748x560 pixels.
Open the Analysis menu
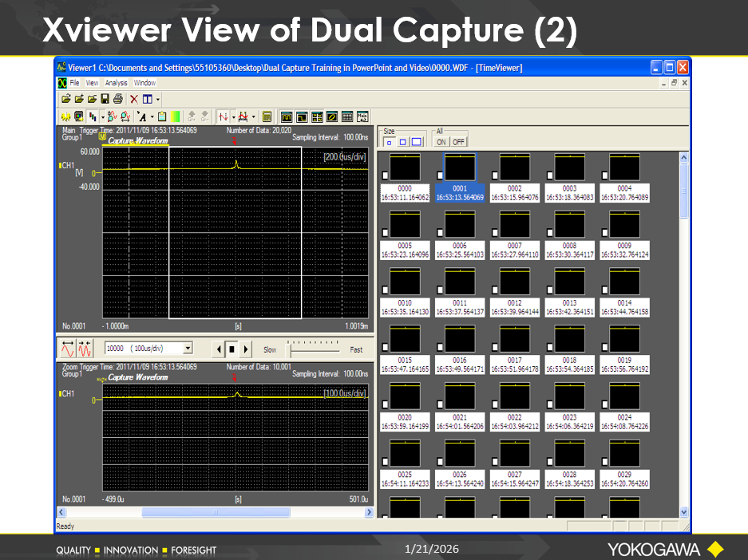[116, 83]
